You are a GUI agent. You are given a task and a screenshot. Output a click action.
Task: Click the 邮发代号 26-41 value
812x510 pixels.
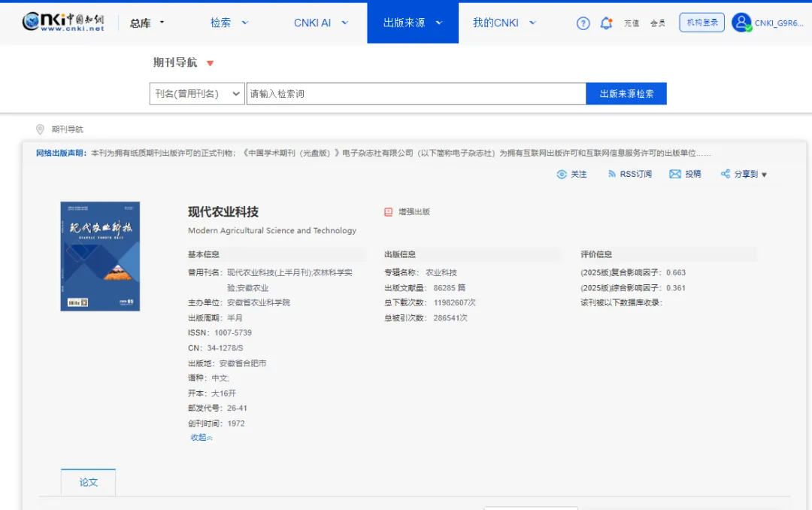(237, 408)
